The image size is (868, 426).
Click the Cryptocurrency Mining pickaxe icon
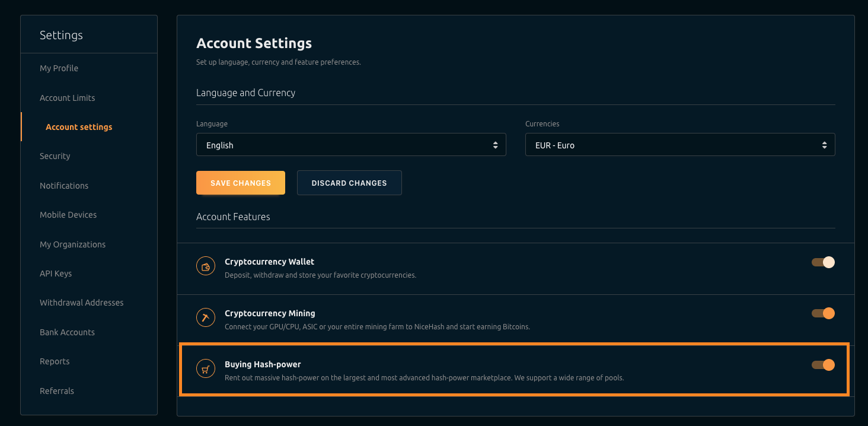coord(206,318)
